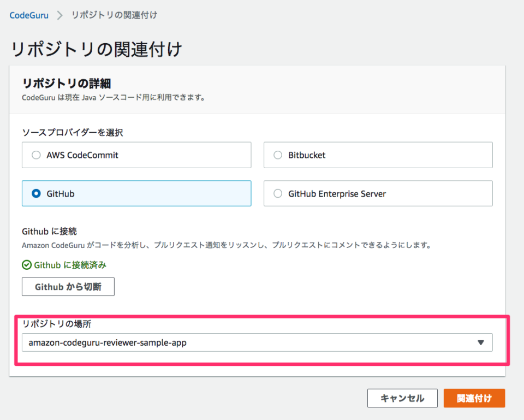Screen dimensions: 524x420
Task: Click the Github から切断 disconnect button
Action: (68, 286)
